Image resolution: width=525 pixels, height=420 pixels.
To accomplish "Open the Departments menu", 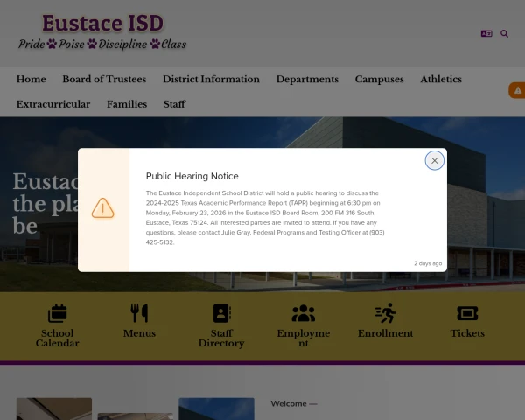I will click(x=307, y=79).
